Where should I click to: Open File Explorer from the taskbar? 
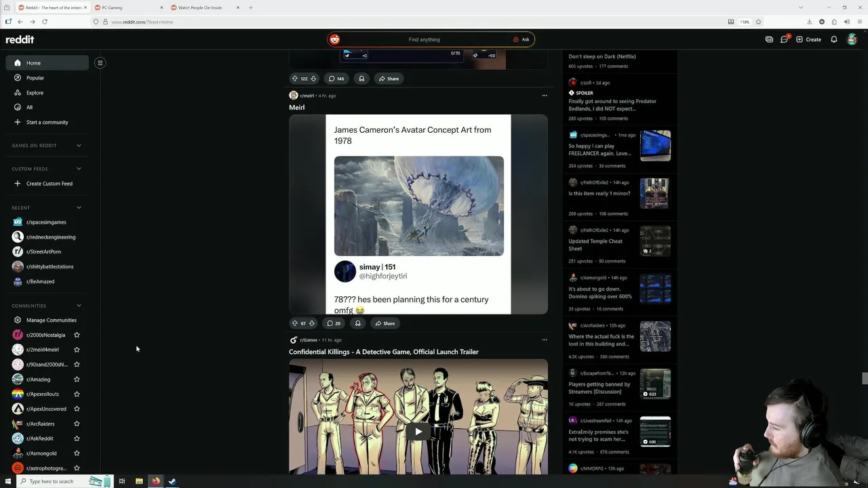point(139,481)
